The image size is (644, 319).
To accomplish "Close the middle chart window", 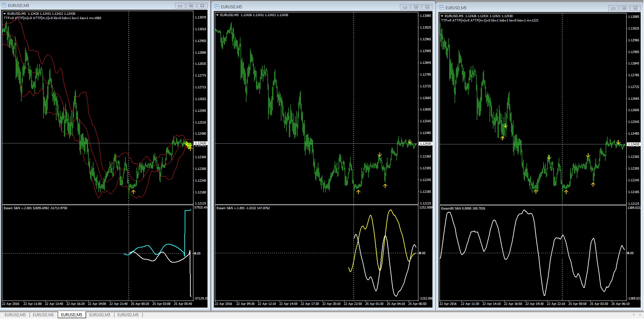I will click(427, 7).
